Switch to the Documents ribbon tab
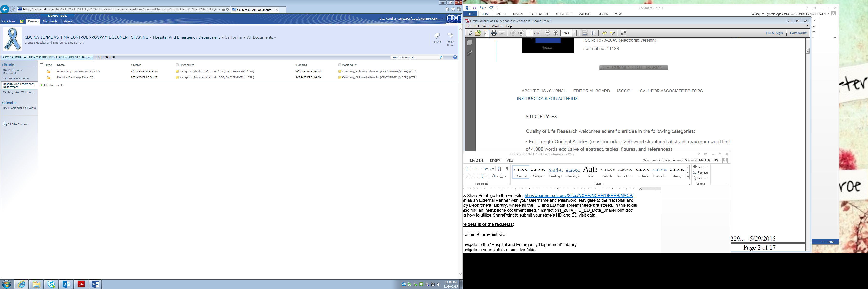This screenshot has height=289, width=868. click(x=50, y=21)
